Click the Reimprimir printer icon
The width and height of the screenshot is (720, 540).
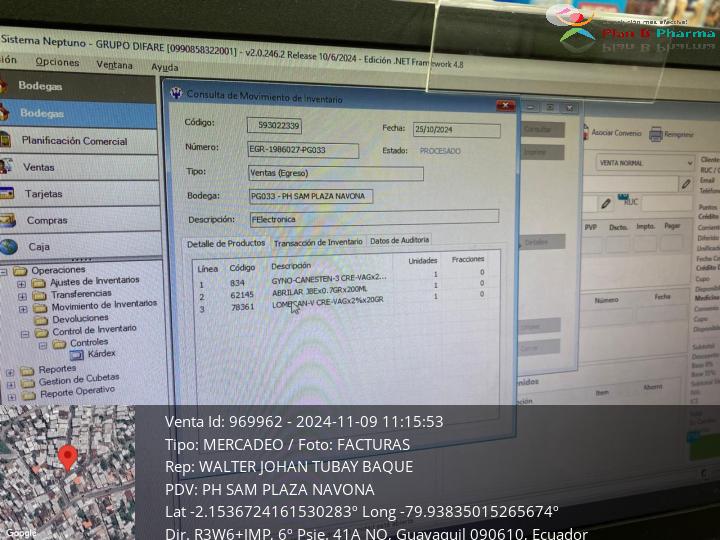pos(656,134)
